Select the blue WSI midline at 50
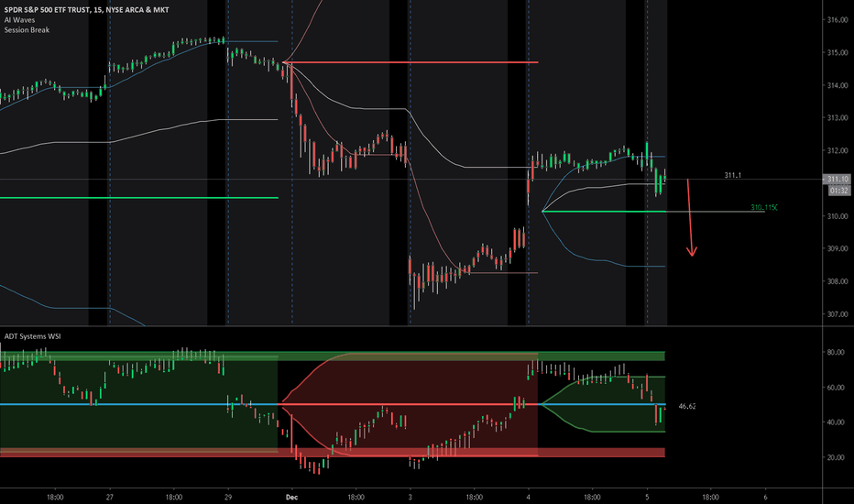 [x=139, y=404]
